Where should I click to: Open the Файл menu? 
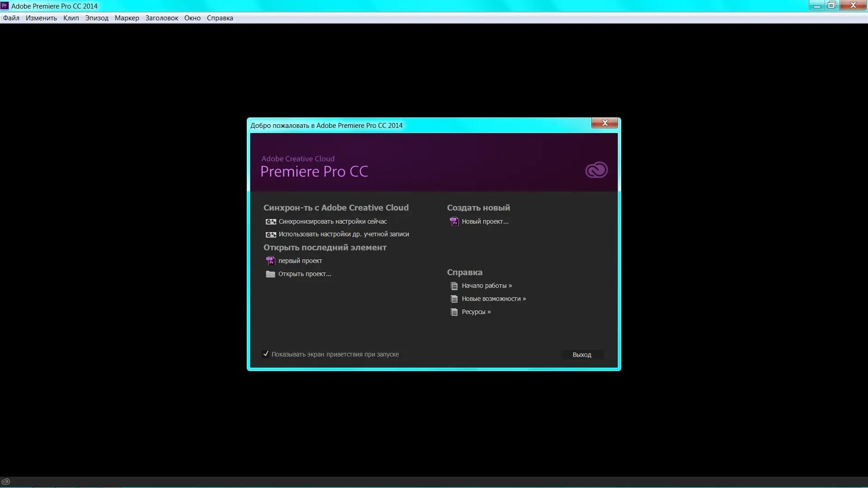11,18
